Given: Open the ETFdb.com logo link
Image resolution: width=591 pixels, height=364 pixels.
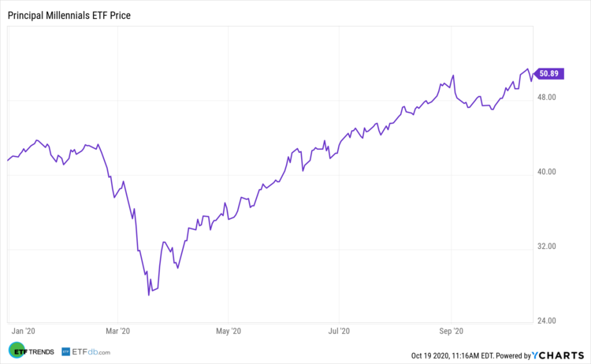Looking at the screenshot, I should pos(87,351).
